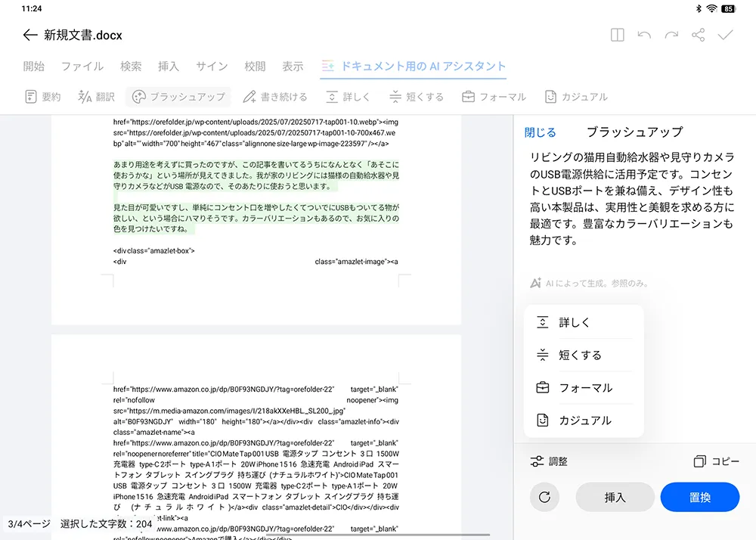Screen dimensions: 756x540
Task: Tap the 選択した文字数：204 status
Action: [x=106, y=524]
